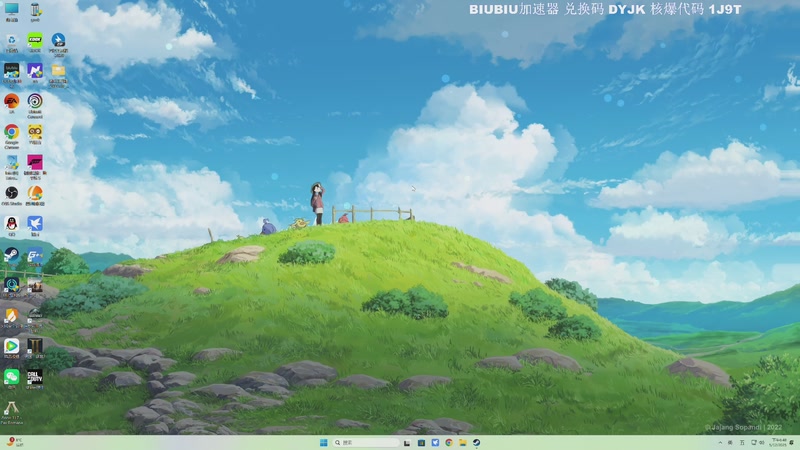Open the Recycle Bin desktop icon
Viewport: 800px width, 450px height.
coord(11,43)
